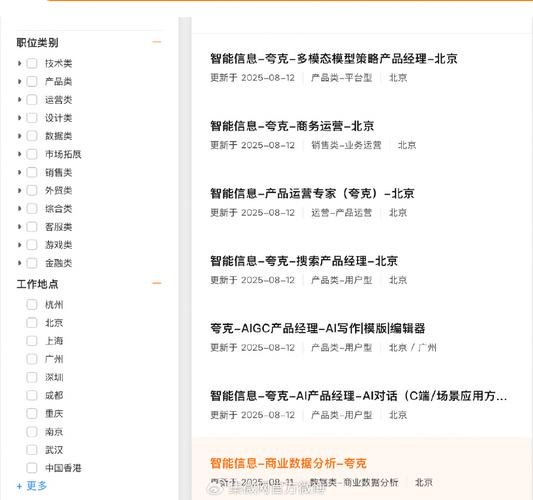Check the 市场拓展 checkbox
This screenshot has width=533, height=500.
[x=32, y=154]
